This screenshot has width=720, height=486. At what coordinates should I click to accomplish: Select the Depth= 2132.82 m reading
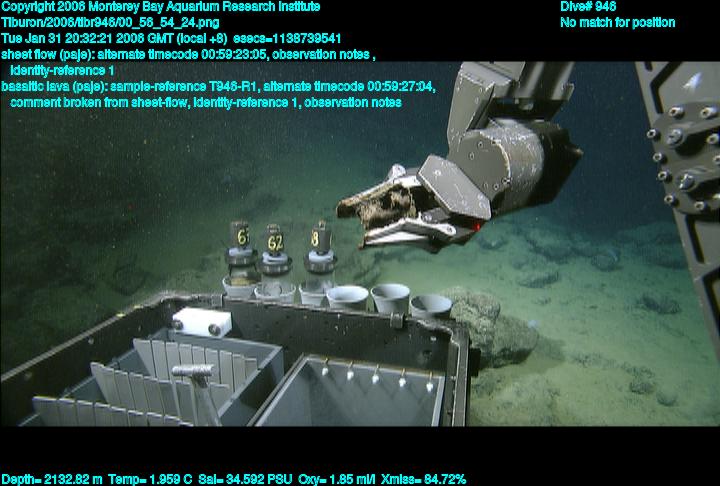(x=52, y=480)
